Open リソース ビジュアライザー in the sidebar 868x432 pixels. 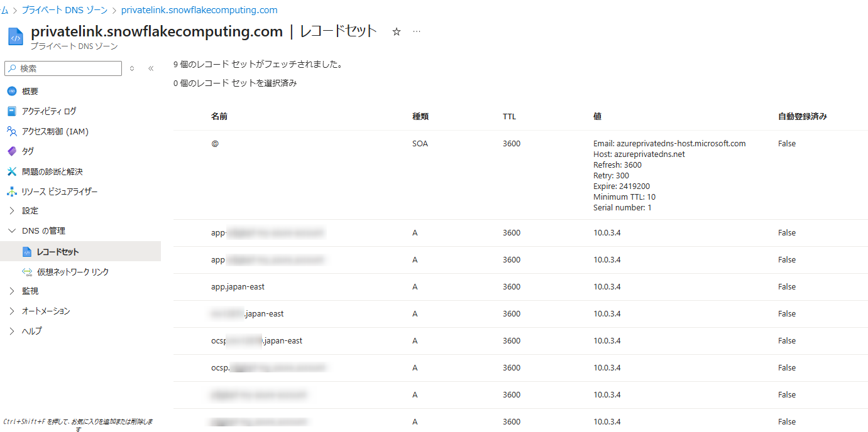(x=60, y=192)
